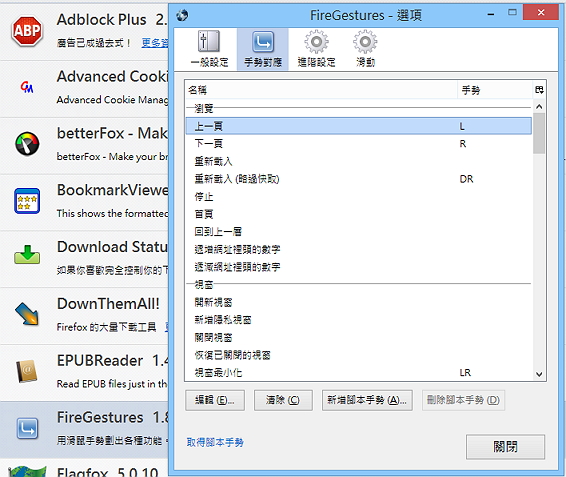Click the BookmarkViewer add-on title
Viewport: 566px width, 477px height.
coord(112,190)
